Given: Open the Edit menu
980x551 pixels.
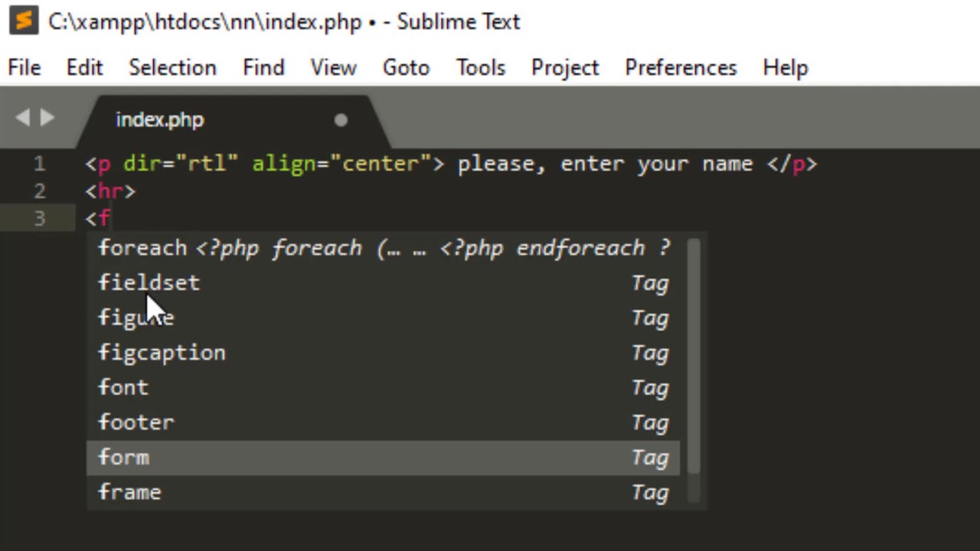Looking at the screenshot, I should pyautogui.click(x=84, y=67).
